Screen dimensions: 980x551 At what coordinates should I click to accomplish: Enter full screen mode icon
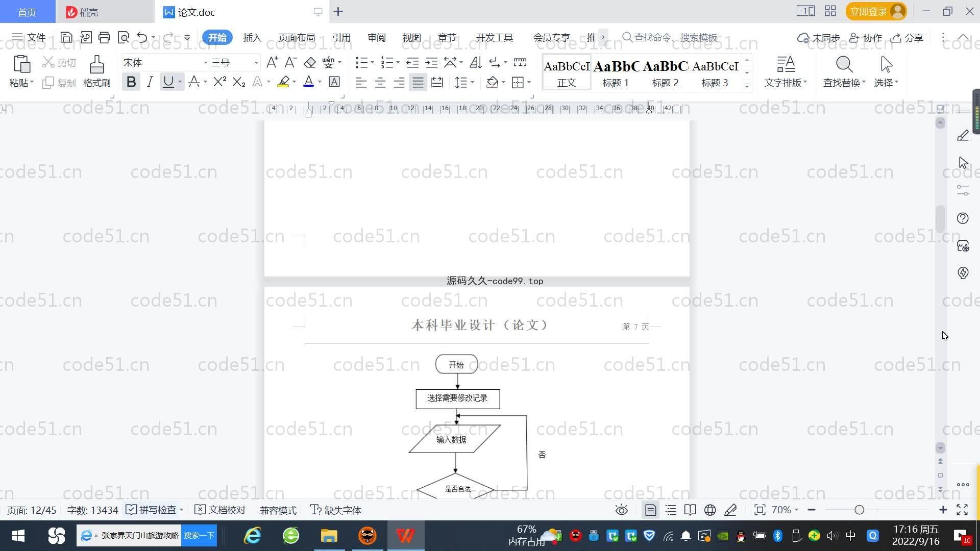tap(962, 510)
